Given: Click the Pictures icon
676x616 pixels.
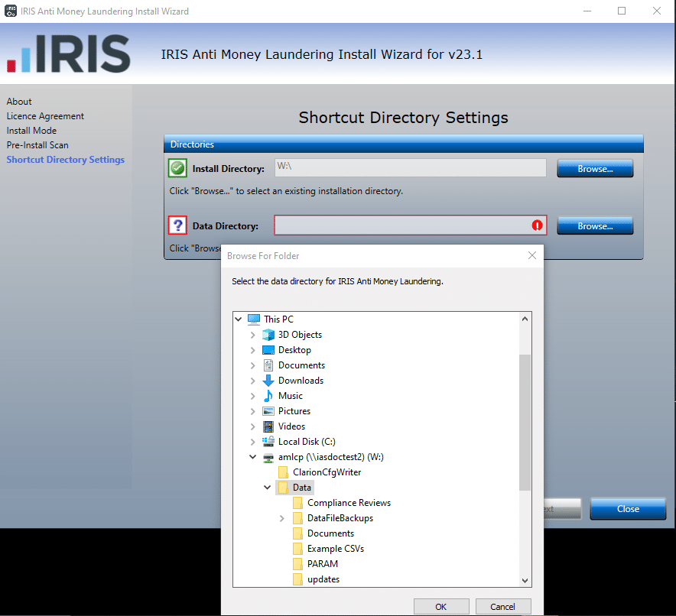Looking at the screenshot, I should [x=268, y=411].
